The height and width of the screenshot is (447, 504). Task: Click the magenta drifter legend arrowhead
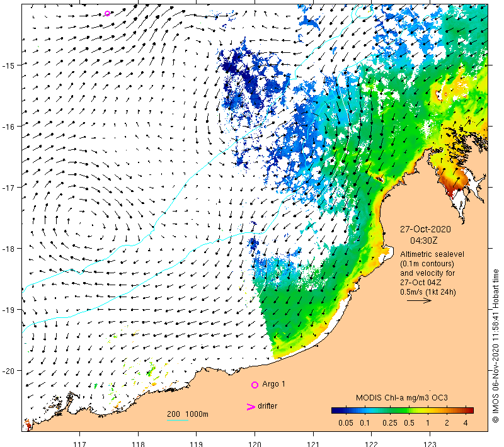point(251,407)
